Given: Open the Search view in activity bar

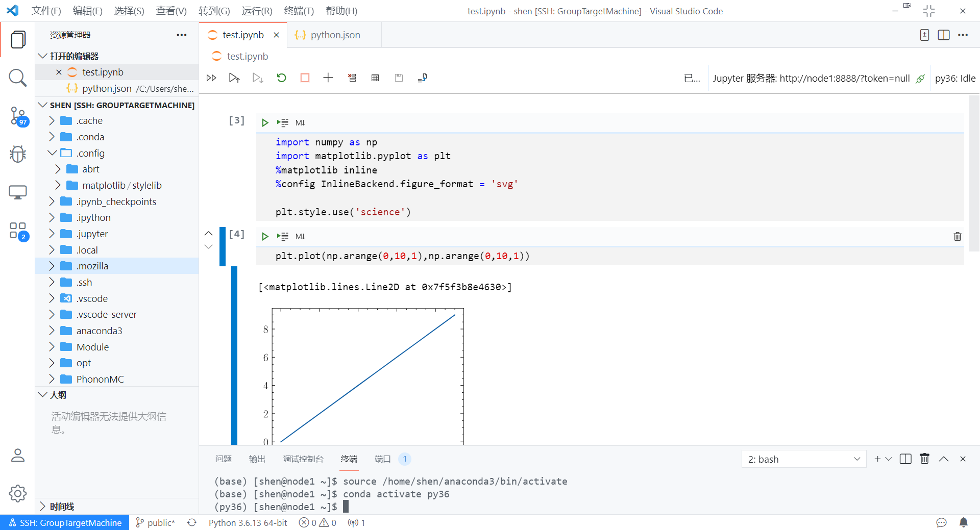Looking at the screenshot, I should click(x=17, y=78).
